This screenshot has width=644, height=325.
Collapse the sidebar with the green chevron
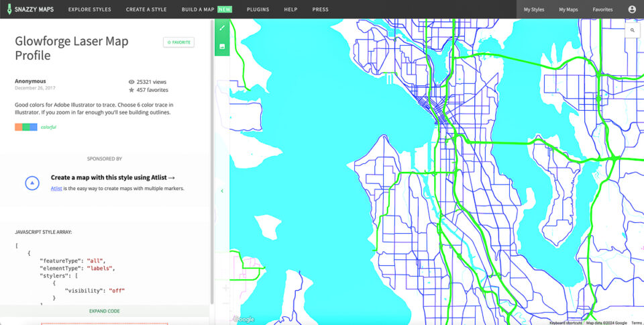(222, 191)
